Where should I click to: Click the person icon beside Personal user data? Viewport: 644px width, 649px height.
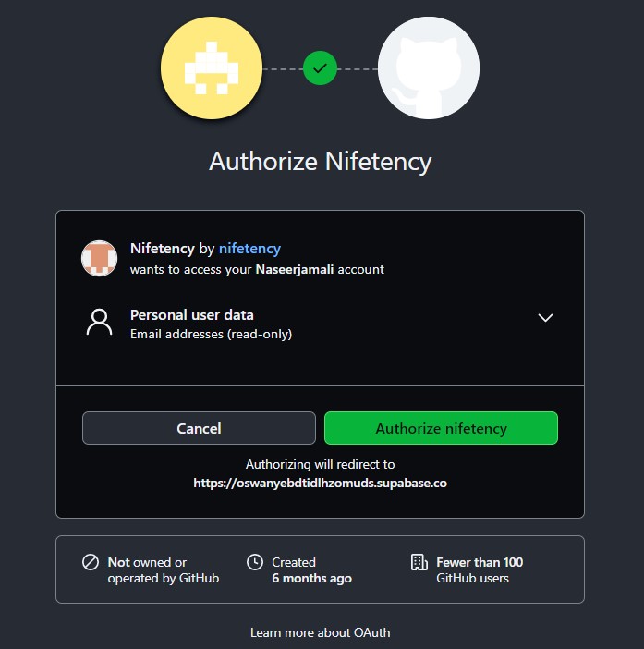[x=99, y=322]
